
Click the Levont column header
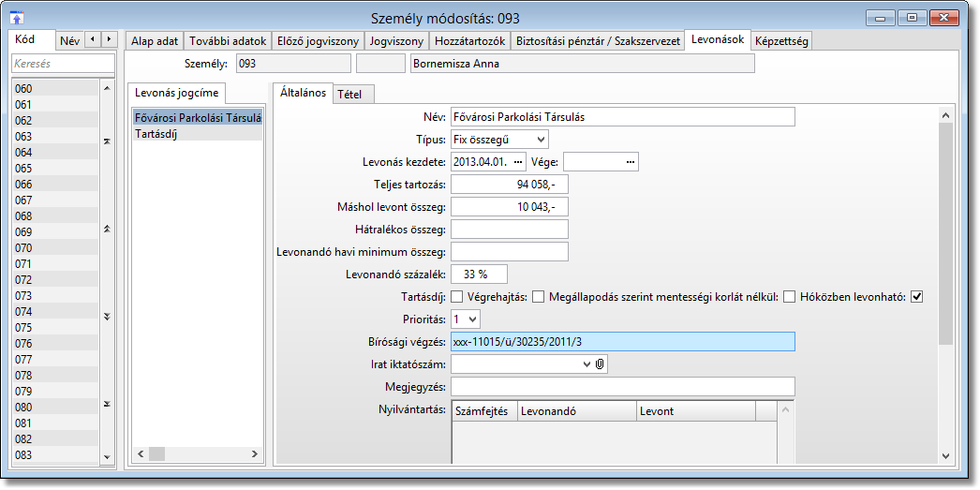(x=696, y=411)
